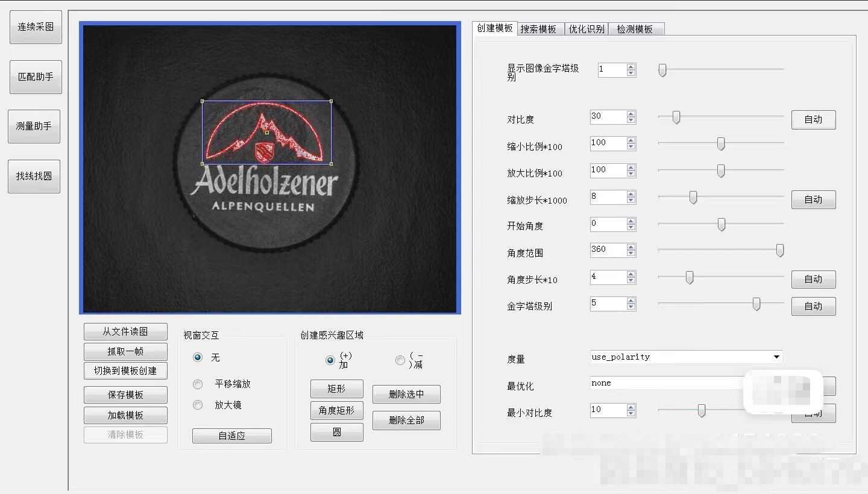The height and width of the screenshot is (494, 868).
Task: Click 切换到模板创建 button
Action: click(x=125, y=370)
